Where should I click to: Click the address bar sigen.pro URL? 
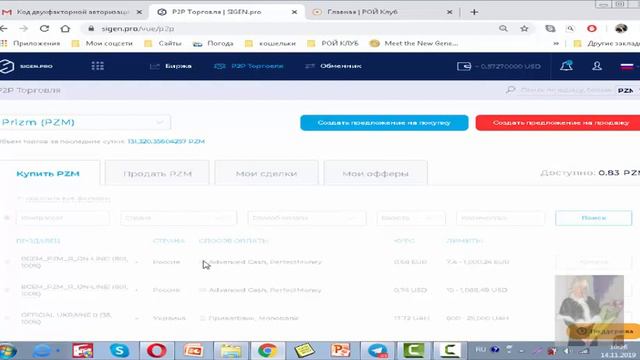tap(138, 29)
